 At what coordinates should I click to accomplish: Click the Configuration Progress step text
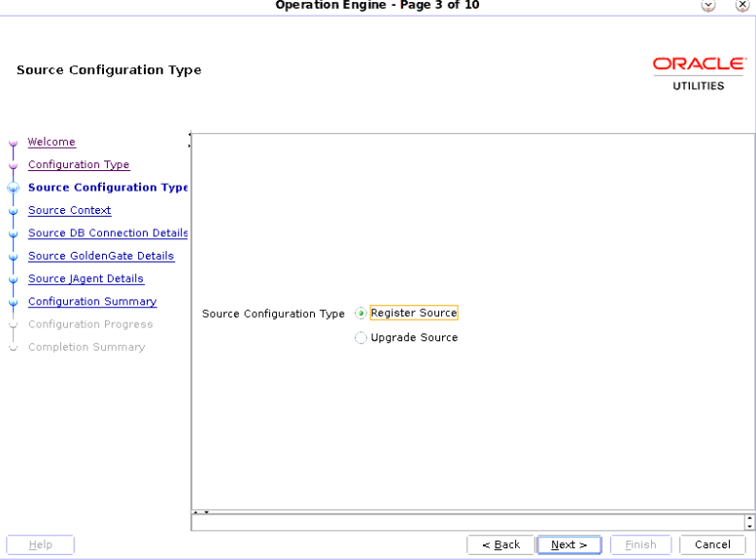tap(90, 324)
